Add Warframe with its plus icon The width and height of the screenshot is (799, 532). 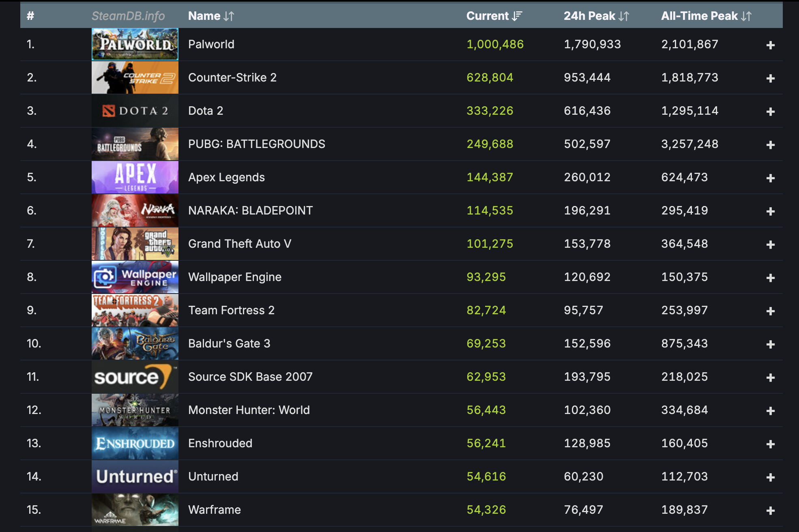tap(771, 511)
